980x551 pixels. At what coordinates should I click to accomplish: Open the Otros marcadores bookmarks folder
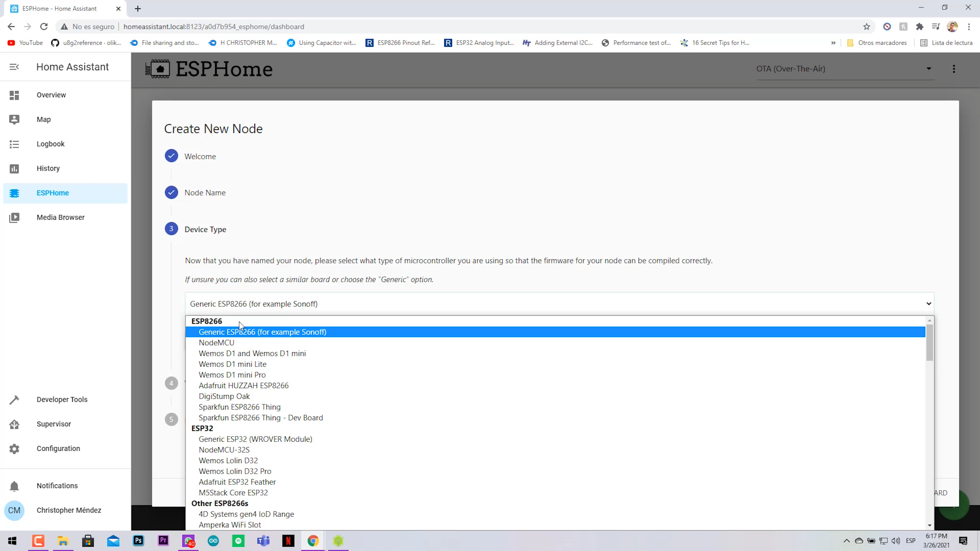click(877, 43)
